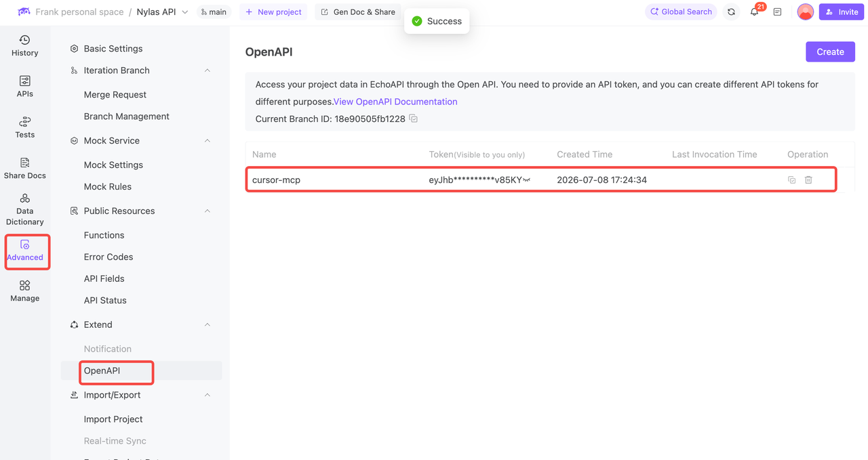
Task: Open Functions under Public Resources
Action: (104, 236)
